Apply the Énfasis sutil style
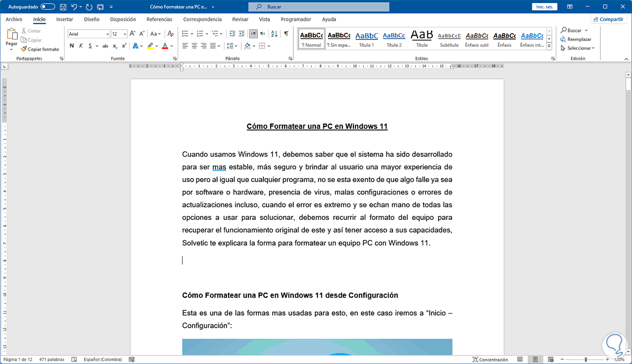The height and width of the screenshot is (364, 632). click(x=477, y=39)
